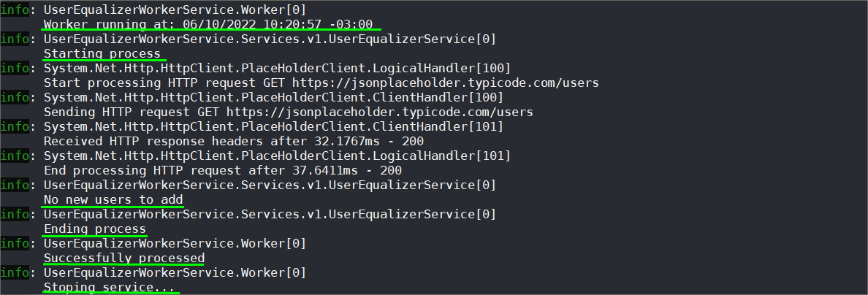This screenshot has height=295, width=868.
Task: Click the 'Ending process' log message
Action: point(95,229)
